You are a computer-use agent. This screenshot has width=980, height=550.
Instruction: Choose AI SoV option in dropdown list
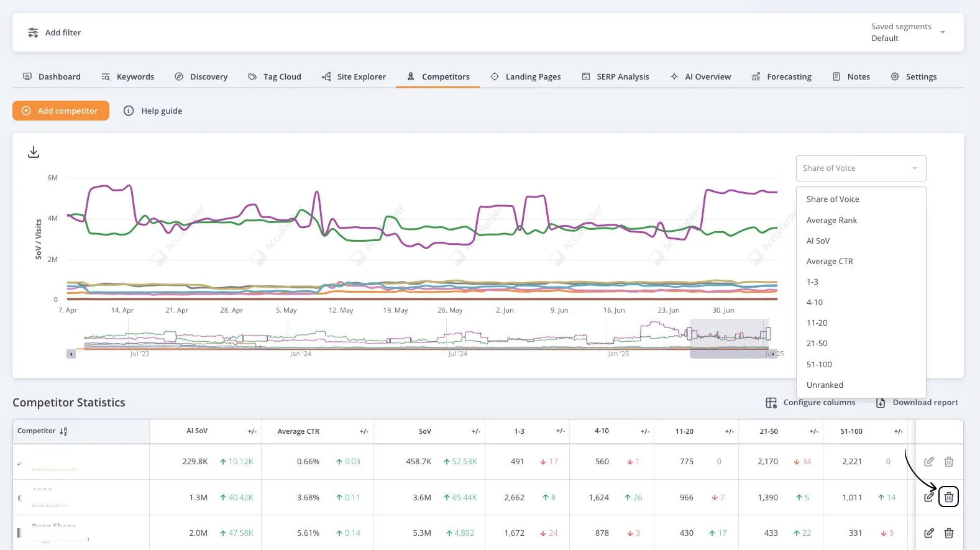(818, 241)
